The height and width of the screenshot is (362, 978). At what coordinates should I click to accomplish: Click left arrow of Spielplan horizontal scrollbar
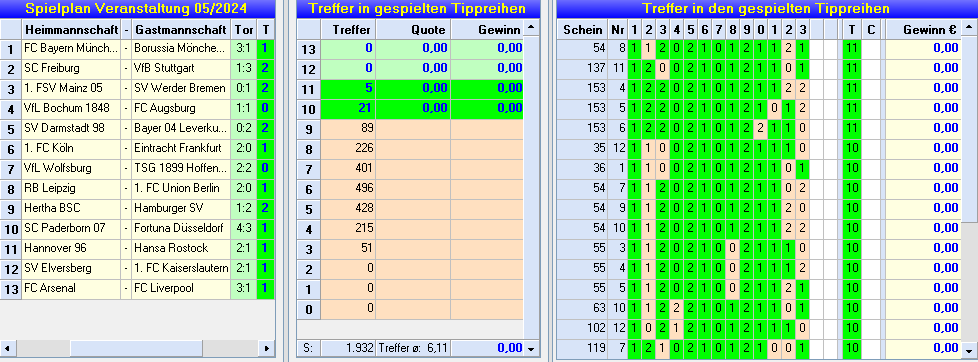pyautogui.click(x=7, y=348)
